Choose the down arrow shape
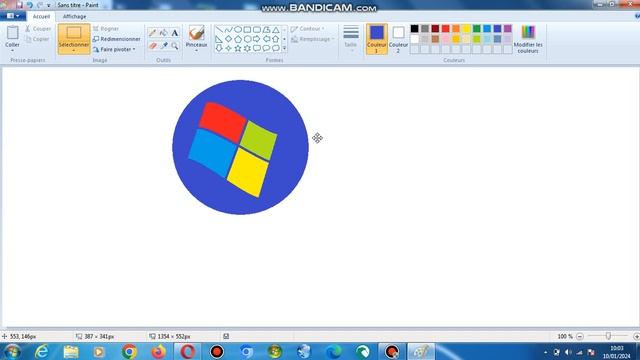The image size is (640, 360). tap(219, 48)
